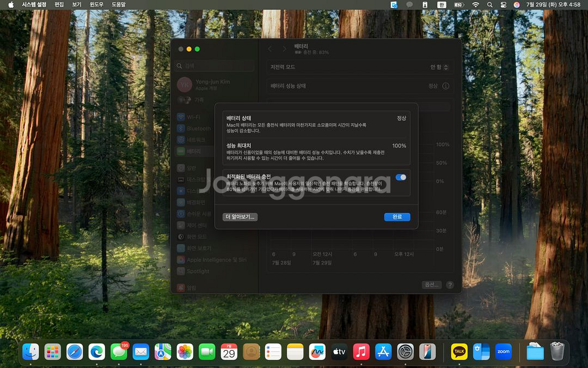Click System Settings gear in the Dock

click(406, 352)
